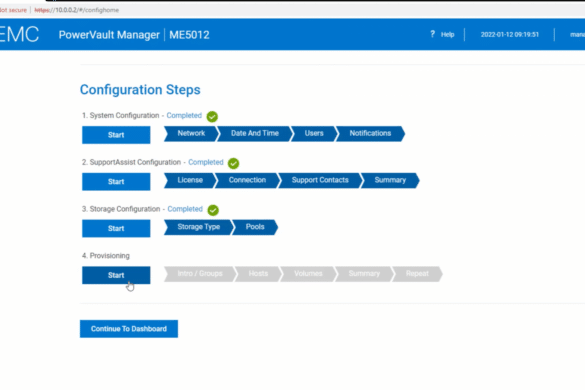
Task: Select the Storage Type step
Action: [198, 227]
